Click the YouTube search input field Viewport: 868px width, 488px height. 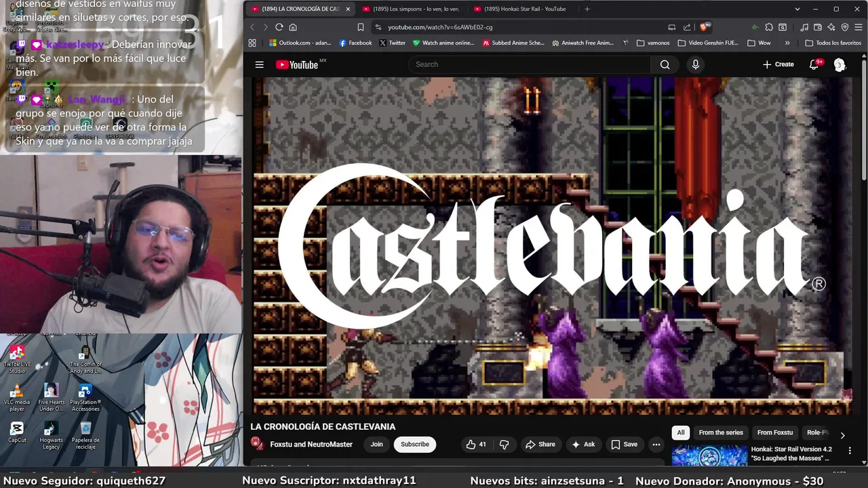[x=529, y=64]
